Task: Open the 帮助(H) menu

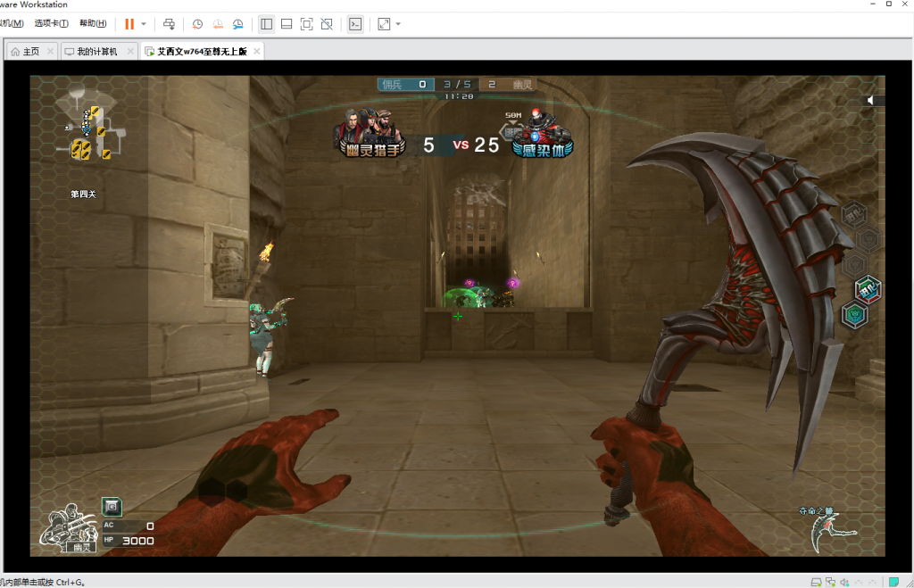Action: coord(93,23)
